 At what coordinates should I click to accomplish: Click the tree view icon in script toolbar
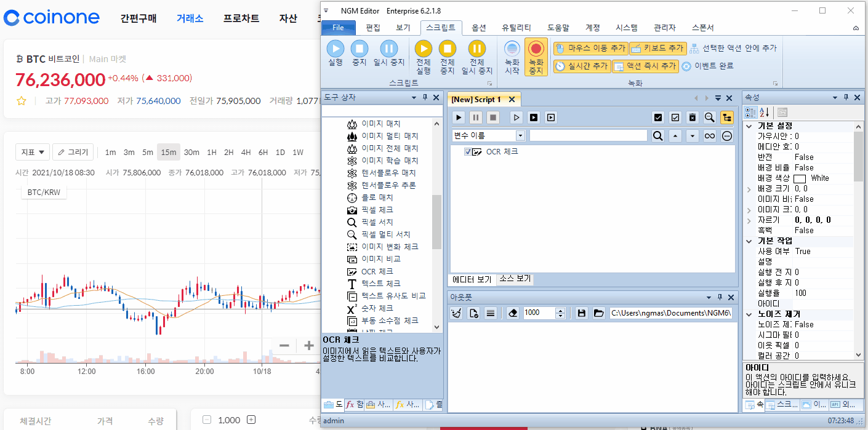pos(727,117)
